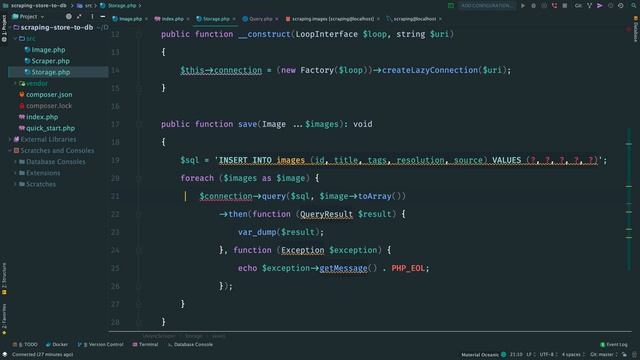Close the Query.php tab
Viewport: 640px width, 360px height.
point(277,19)
